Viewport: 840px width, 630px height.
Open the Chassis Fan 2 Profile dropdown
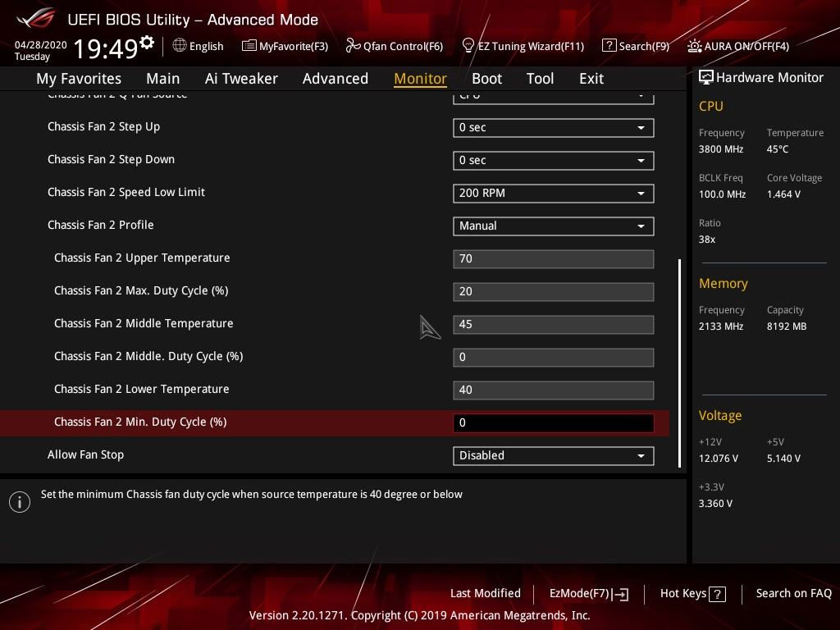click(x=554, y=226)
